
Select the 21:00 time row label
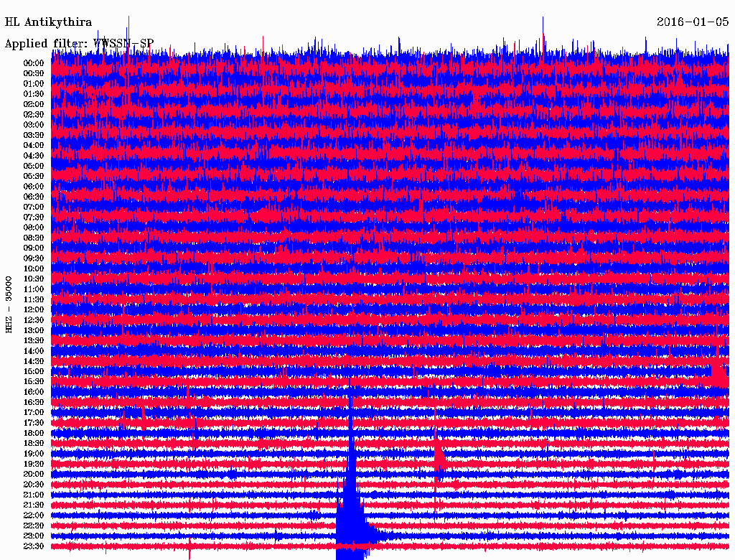point(34,495)
